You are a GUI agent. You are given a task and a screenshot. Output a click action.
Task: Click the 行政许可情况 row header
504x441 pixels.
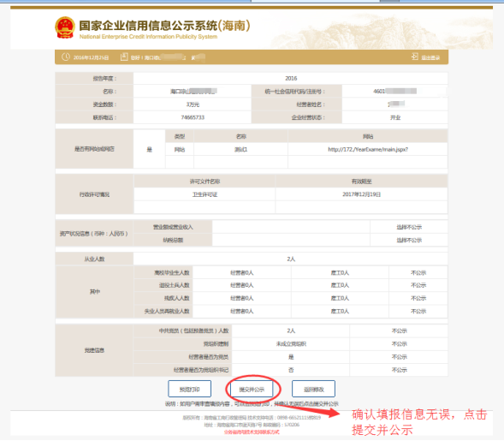[x=94, y=194]
